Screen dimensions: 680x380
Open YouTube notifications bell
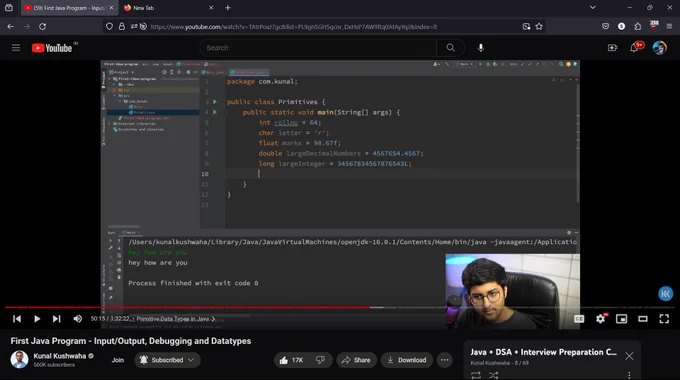[634, 48]
